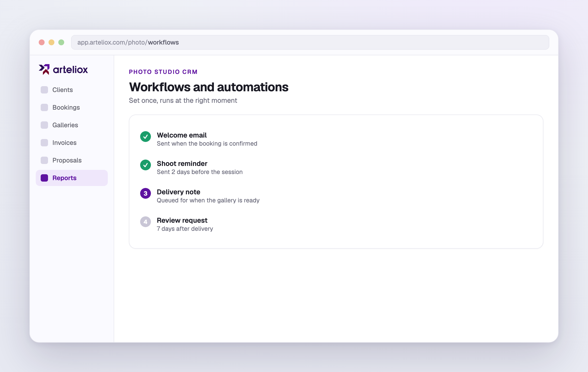Open the Shoot reminder workflow

pyautogui.click(x=182, y=163)
